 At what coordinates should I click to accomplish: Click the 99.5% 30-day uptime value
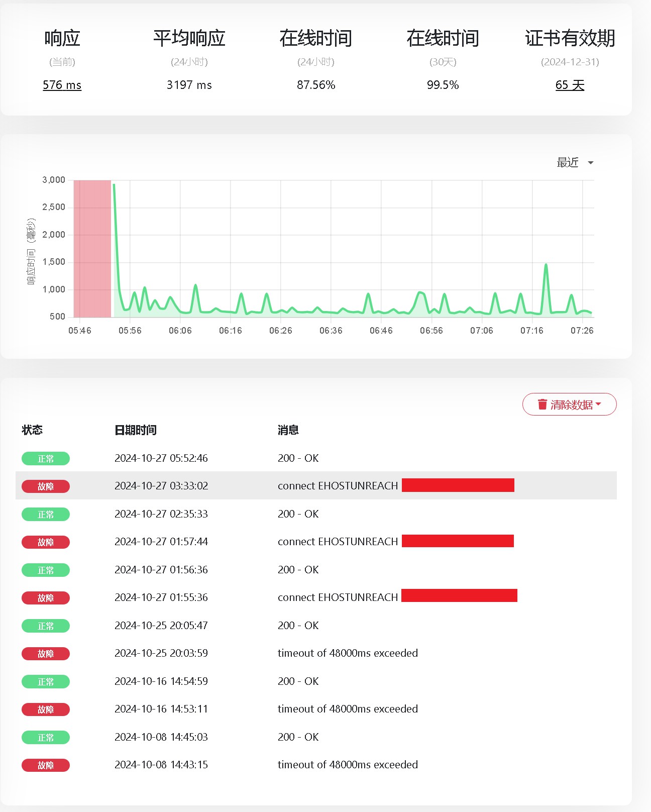[x=443, y=85]
